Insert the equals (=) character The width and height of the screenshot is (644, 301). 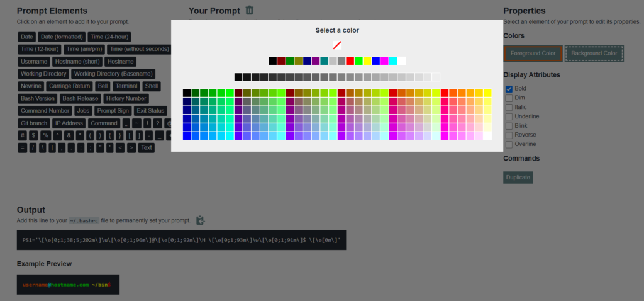[23, 148]
